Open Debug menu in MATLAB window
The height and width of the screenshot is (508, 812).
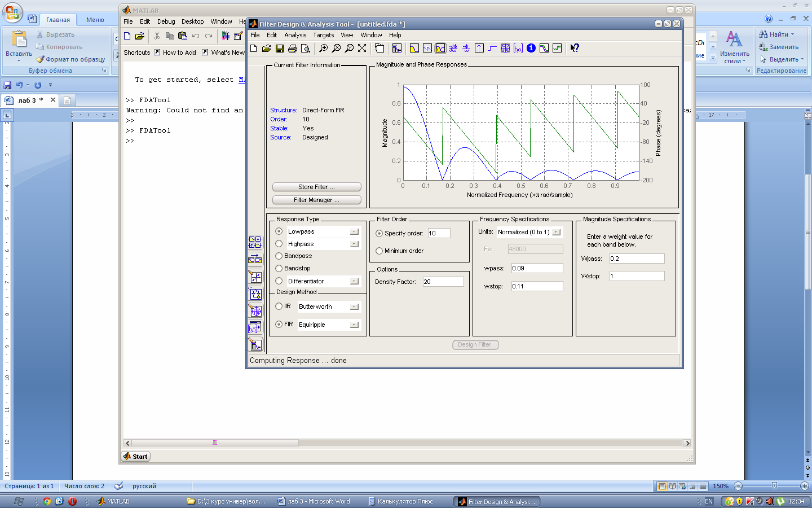pos(166,21)
